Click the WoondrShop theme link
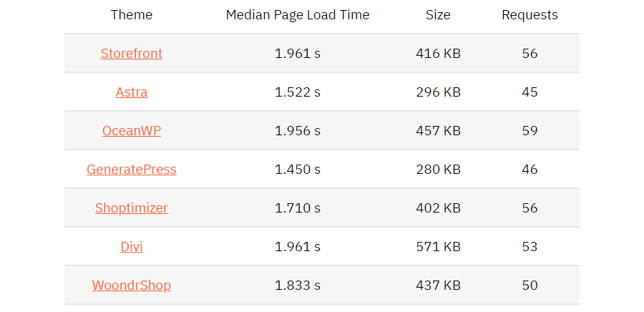The height and width of the screenshot is (312, 644). (x=132, y=286)
